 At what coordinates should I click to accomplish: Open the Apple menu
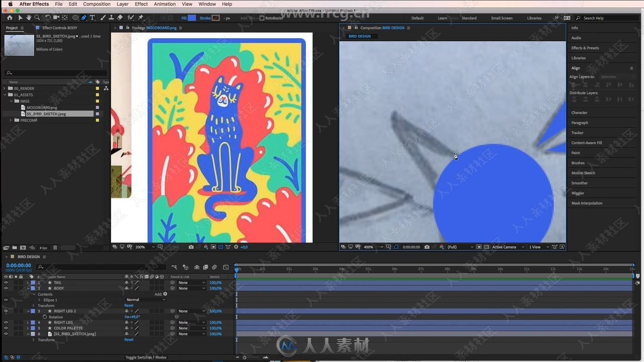(x=10, y=4)
